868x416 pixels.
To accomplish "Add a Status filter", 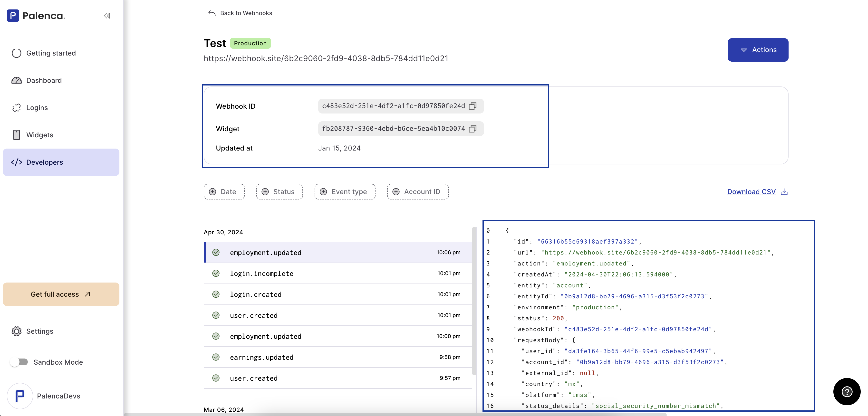I will point(279,192).
